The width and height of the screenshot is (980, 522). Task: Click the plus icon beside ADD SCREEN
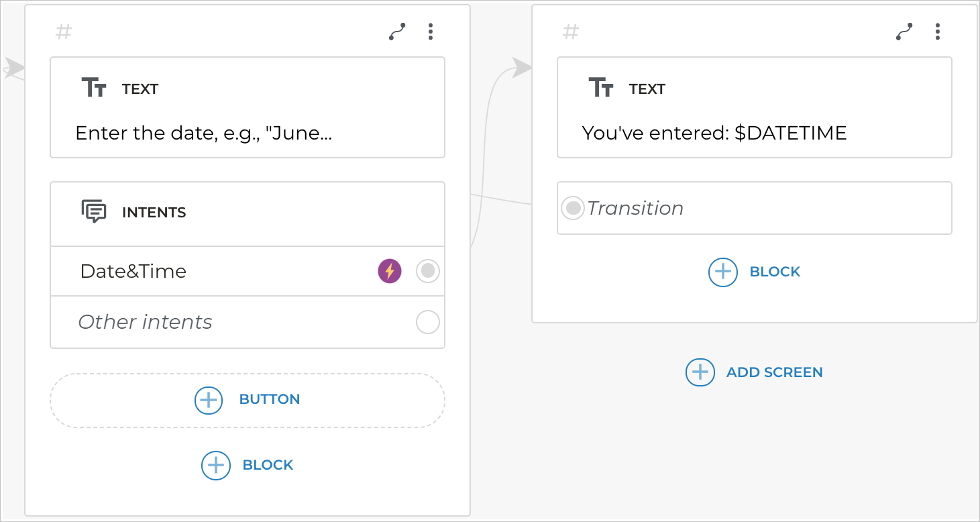click(x=700, y=372)
